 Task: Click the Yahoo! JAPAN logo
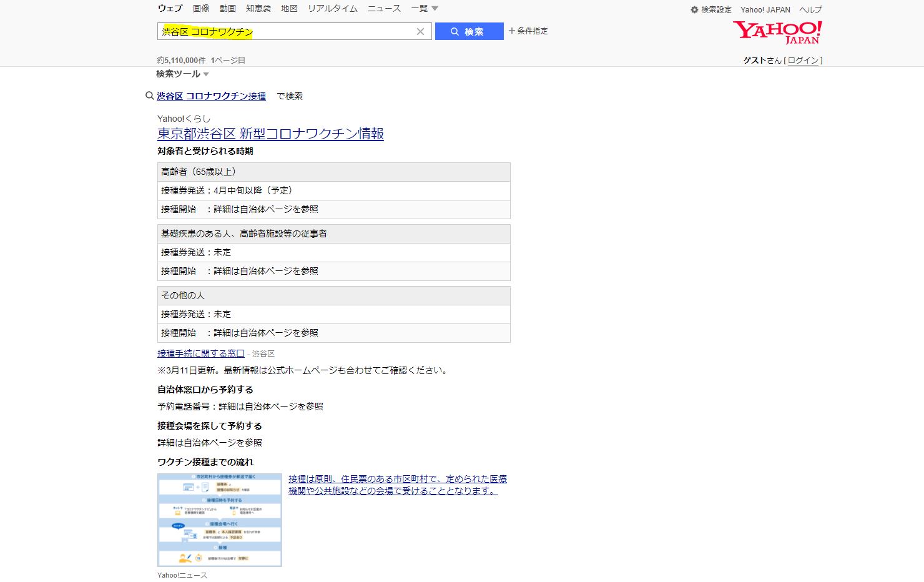pyautogui.click(x=777, y=32)
